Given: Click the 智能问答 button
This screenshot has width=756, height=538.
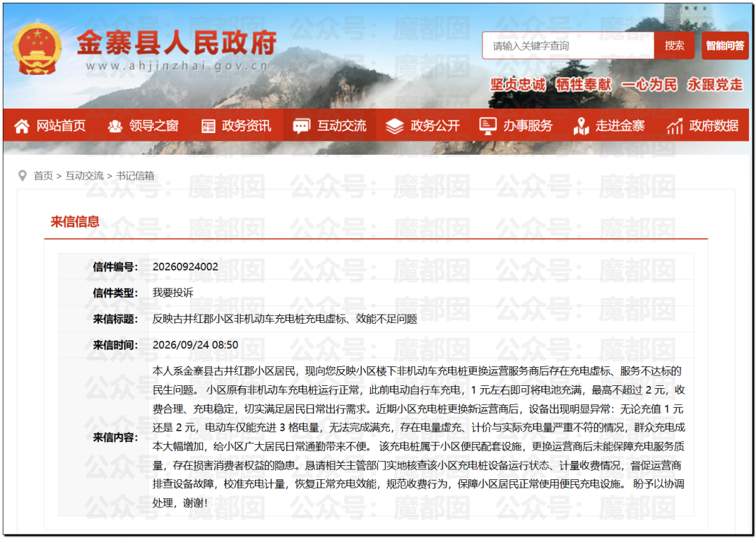Looking at the screenshot, I should pyautogui.click(x=725, y=46).
